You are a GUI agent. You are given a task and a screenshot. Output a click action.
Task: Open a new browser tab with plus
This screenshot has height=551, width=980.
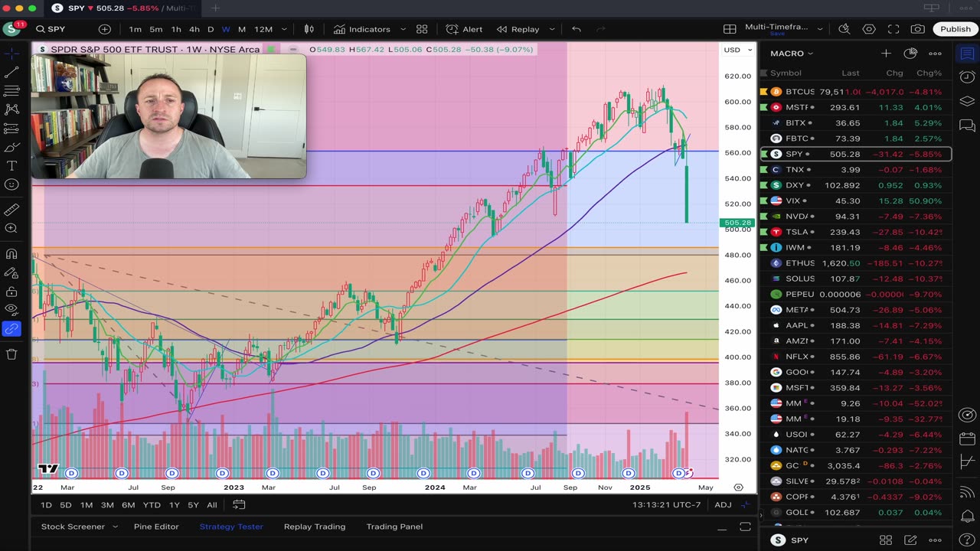[x=216, y=8]
